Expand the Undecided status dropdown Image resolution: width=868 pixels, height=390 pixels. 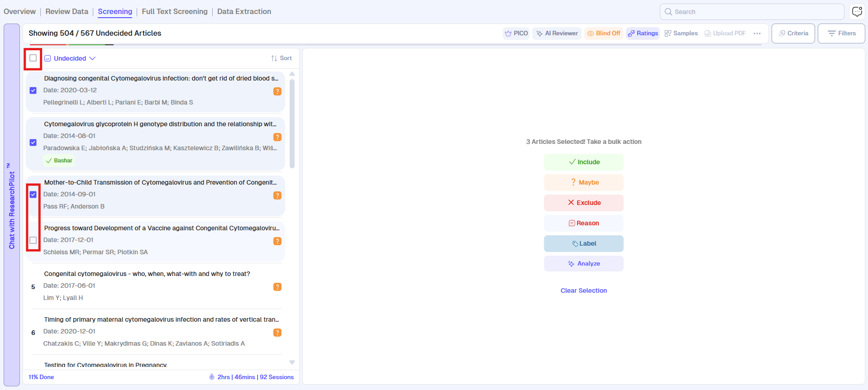pyautogui.click(x=70, y=58)
